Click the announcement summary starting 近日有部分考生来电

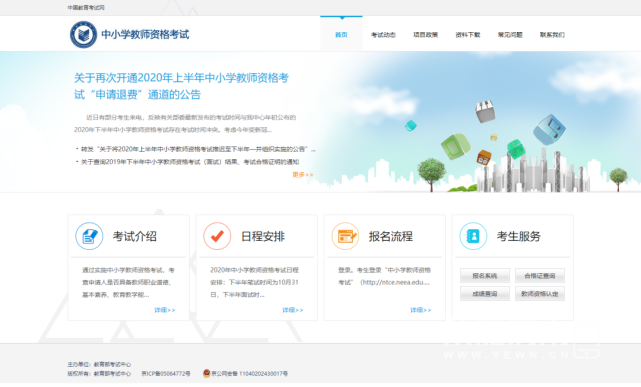click(185, 123)
